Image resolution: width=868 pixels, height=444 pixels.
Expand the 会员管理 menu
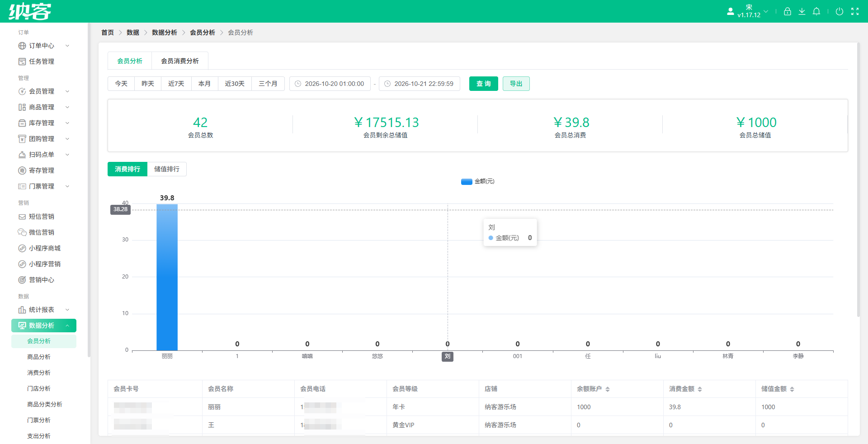coord(44,91)
